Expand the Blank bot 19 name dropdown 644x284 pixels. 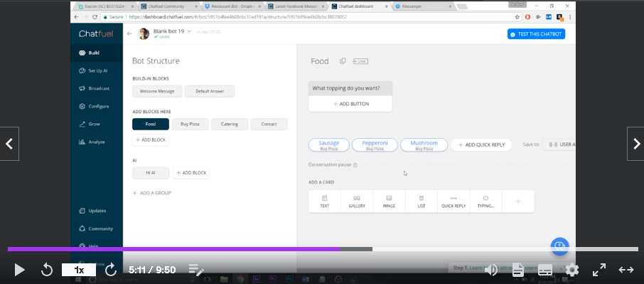189,31
